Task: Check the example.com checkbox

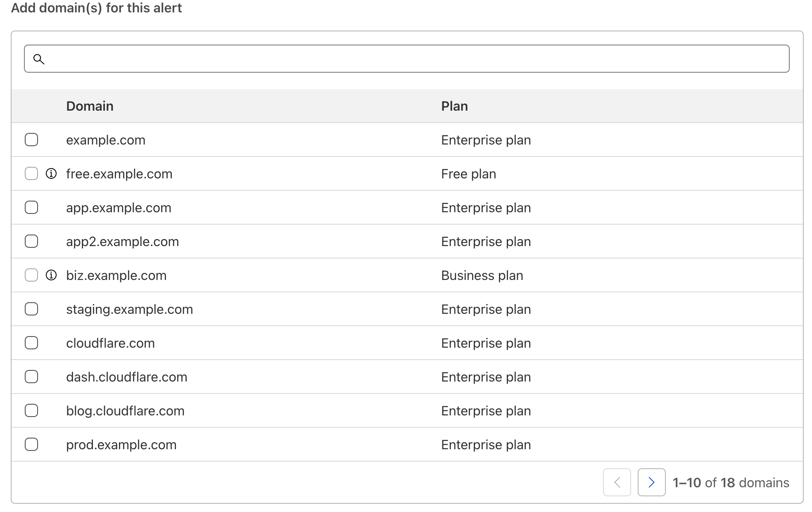Action: point(31,140)
